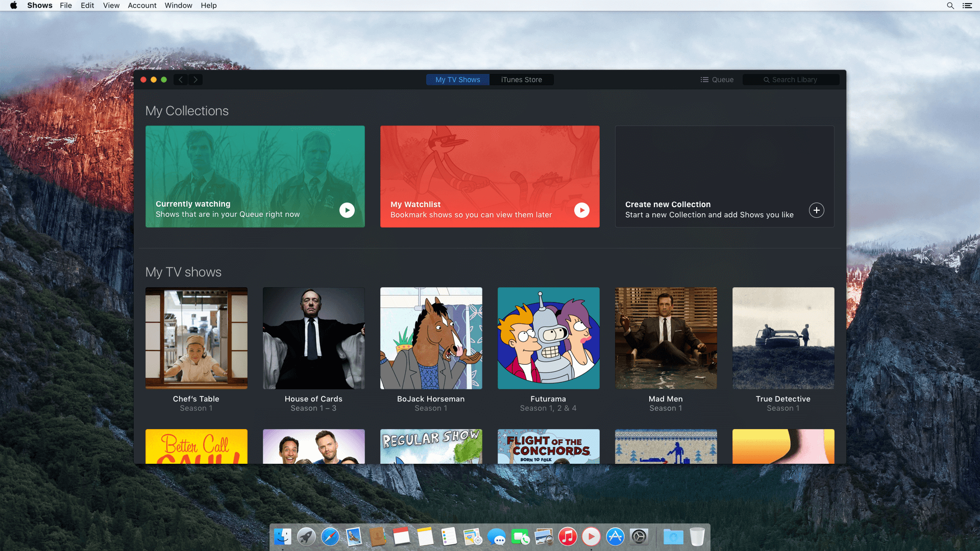Open the Futurama show poster
This screenshot has width=980, height=551.
pyautogui.click(x=549, y=338)
